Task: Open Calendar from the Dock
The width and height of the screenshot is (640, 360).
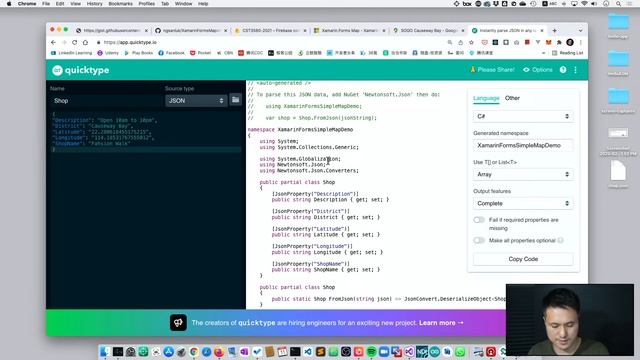Action: (x=282, y=351)
